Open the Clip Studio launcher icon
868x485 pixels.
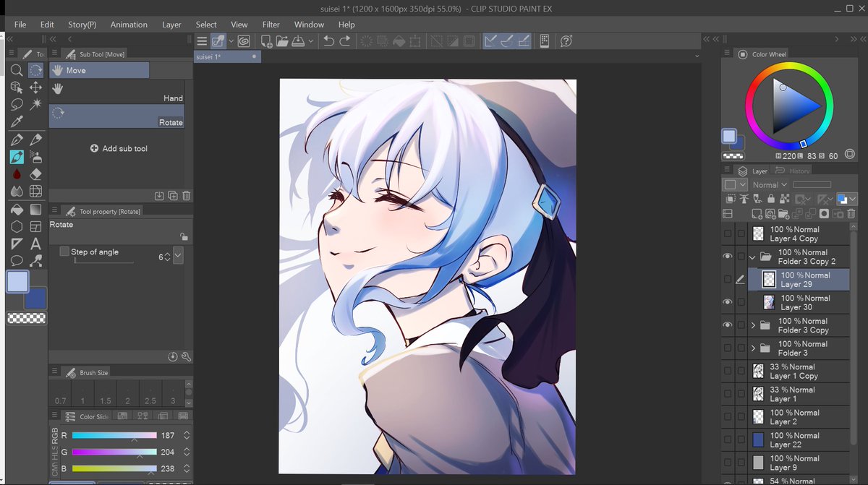(x=244, y=41)
